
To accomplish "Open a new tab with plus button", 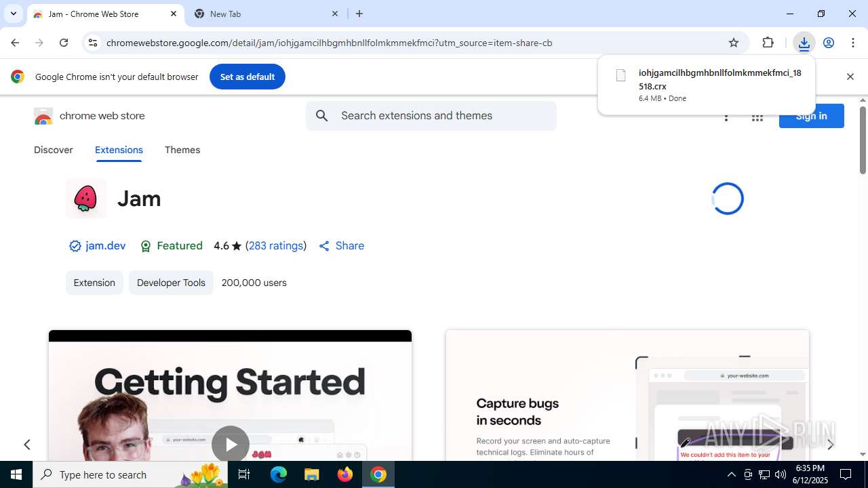I will click(x=359, y=14).
